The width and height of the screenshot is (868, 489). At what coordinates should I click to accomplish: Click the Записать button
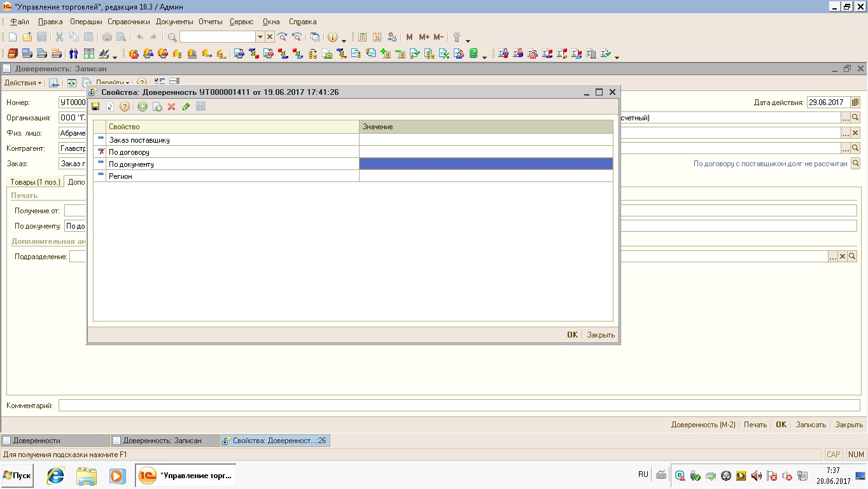pos(810,425)
